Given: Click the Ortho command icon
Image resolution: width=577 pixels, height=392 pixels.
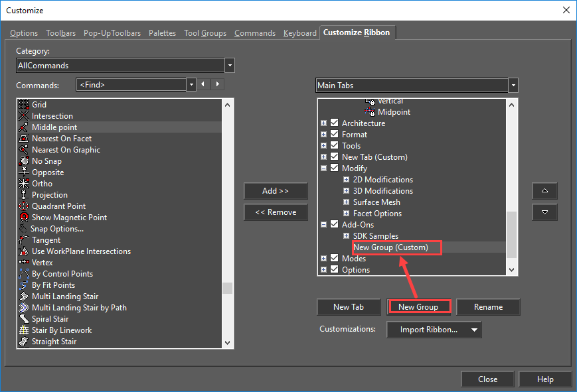Looking at the screenshot, I should pyautogui.click(x=24, y=184).
